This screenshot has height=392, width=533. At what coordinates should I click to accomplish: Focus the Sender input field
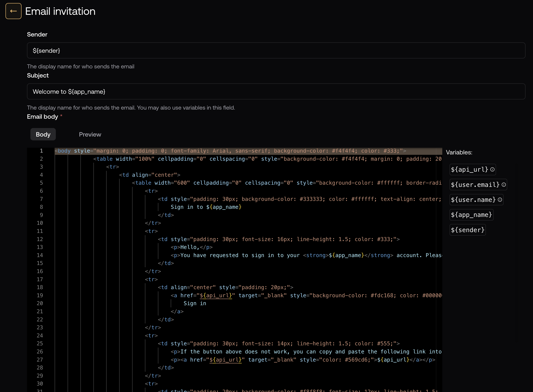tap(276, 51)
